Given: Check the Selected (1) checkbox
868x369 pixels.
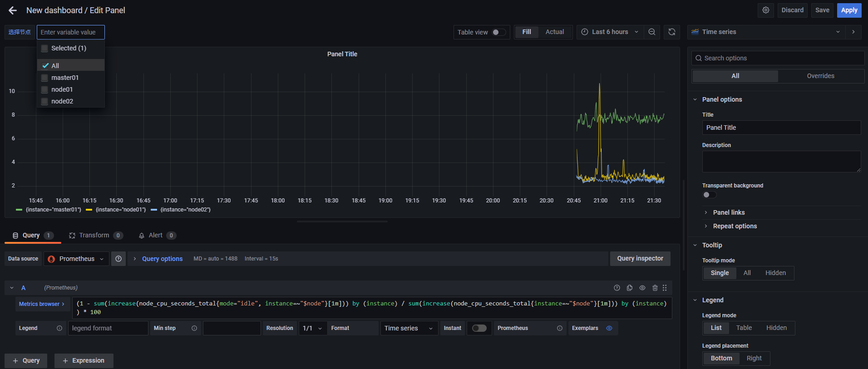Looking at the screenshot, I should click(44, 48).
